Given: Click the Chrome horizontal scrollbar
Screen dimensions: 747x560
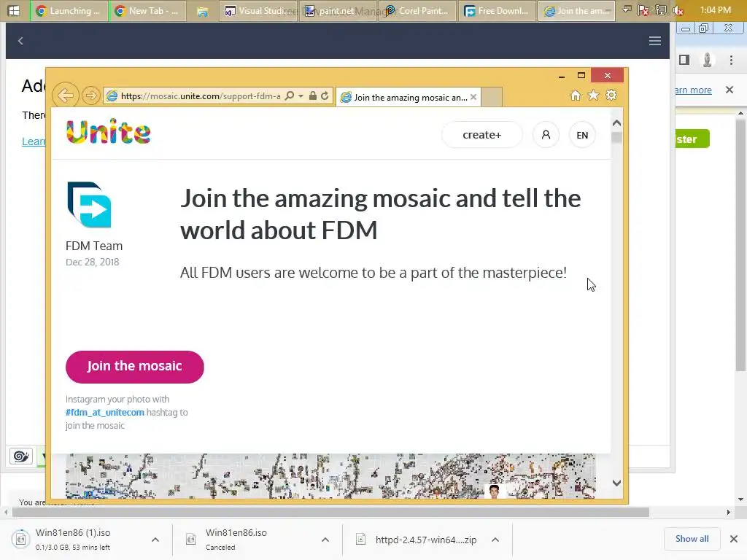Looking at the screenshot, I should click(x=330, y=513).
